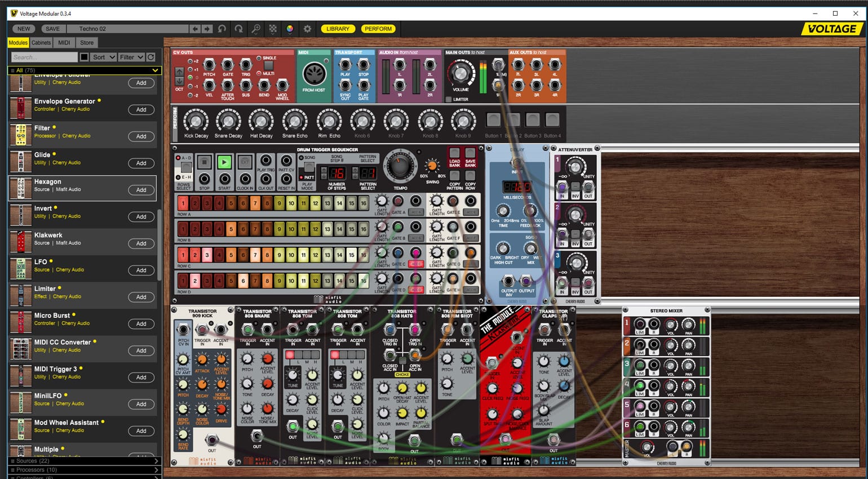Enable the Limiter in Main Outs
868x479 pixels.
click(x=449, y=99)
